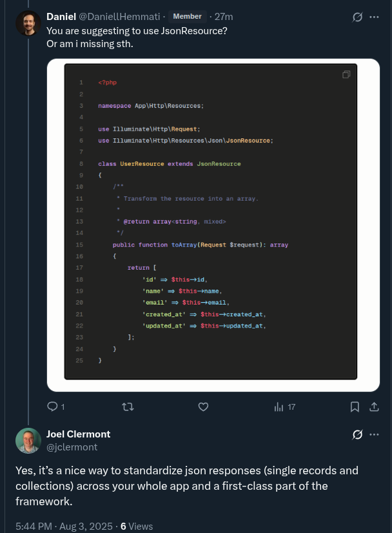Click the Grok icon on Daniel's post
The image size is (392, 533).
coord(357,17)
